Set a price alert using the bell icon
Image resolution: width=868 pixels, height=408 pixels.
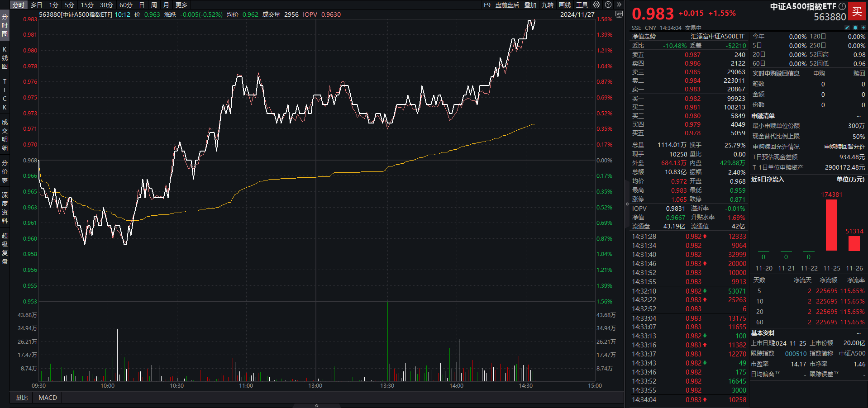(855, 28)
